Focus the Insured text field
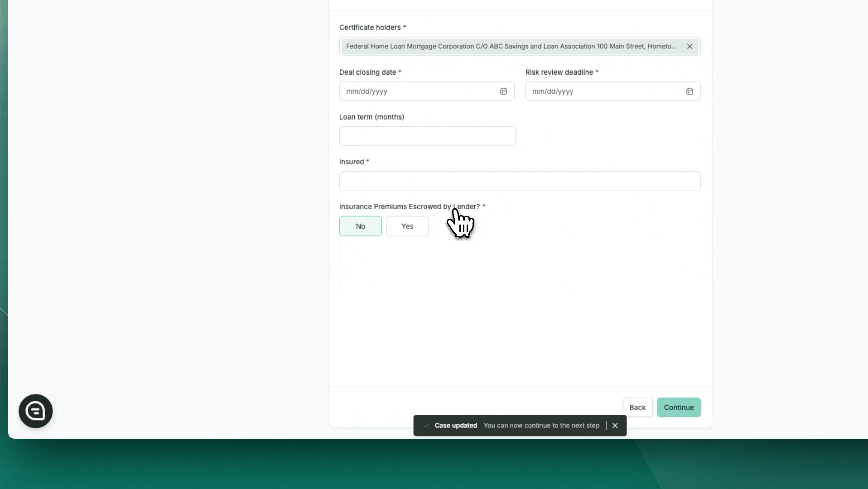Screen dimensions: 868x489 tap(520, 181)
